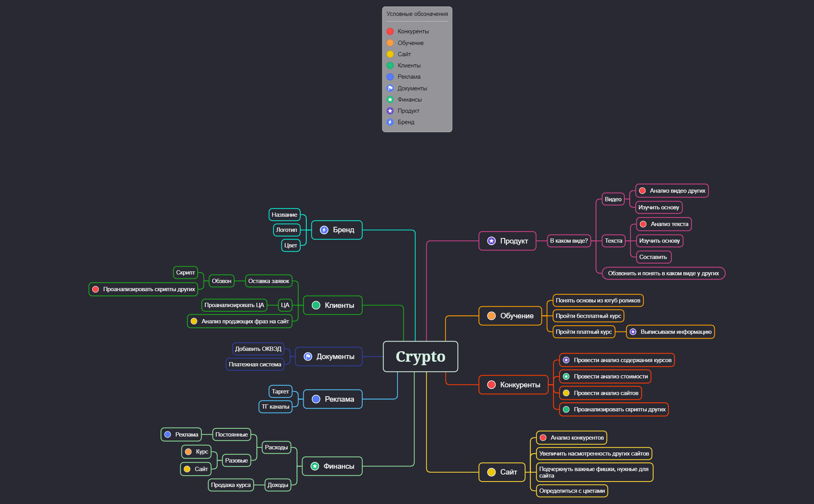The width and height of the screenshot is (814, 504).
Task: Select Понять основы из ютуб роликов node
Action: [598, 300]
